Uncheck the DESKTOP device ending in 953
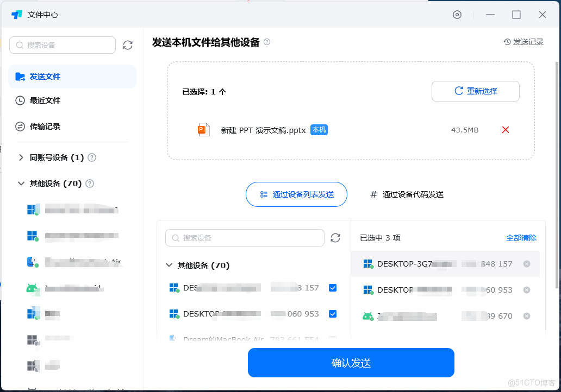Image resolution: width=561 pixels, height=392 pixels. [332, 314]
